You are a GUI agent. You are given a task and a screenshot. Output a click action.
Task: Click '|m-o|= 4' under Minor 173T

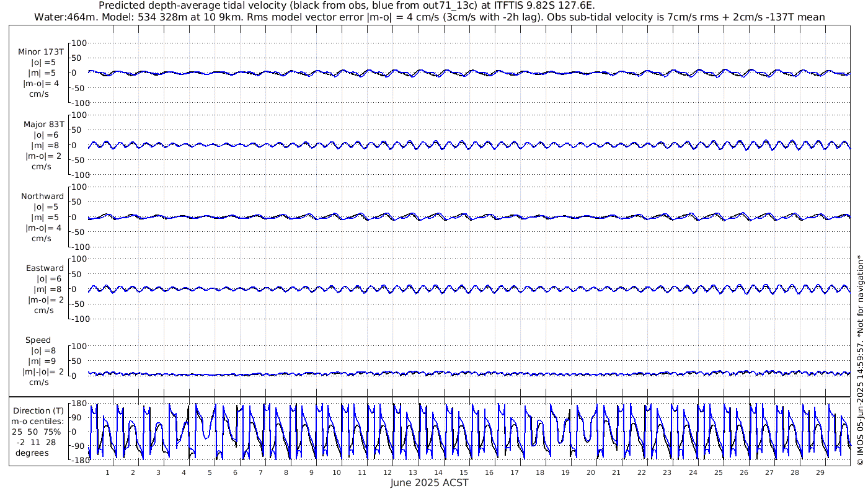[42, 84]
